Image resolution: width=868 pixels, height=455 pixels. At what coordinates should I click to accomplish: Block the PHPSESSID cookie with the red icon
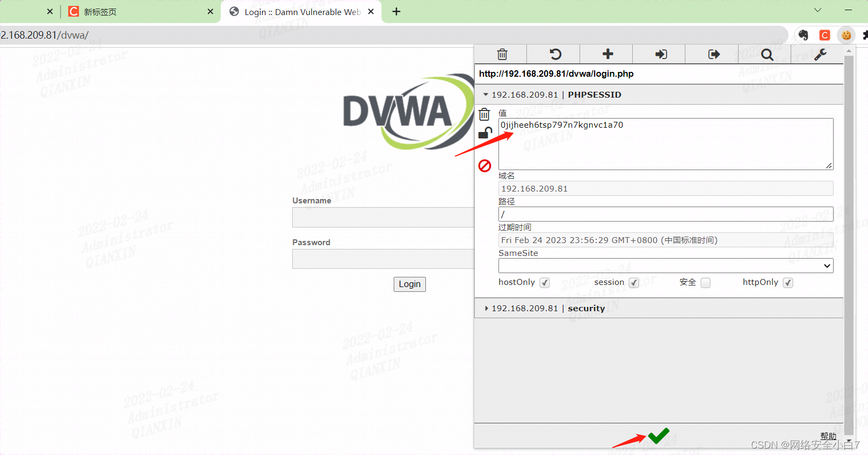click(x=484, y=166)
